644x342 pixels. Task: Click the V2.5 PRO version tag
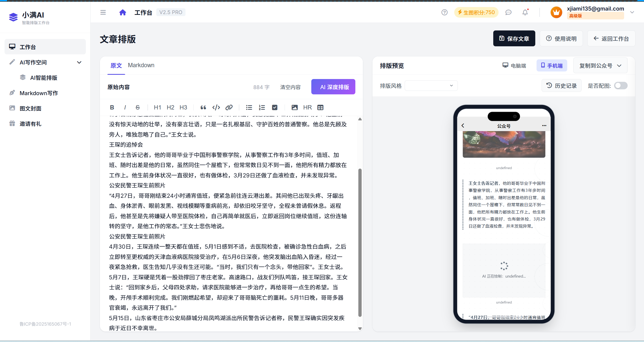point(171,12)
